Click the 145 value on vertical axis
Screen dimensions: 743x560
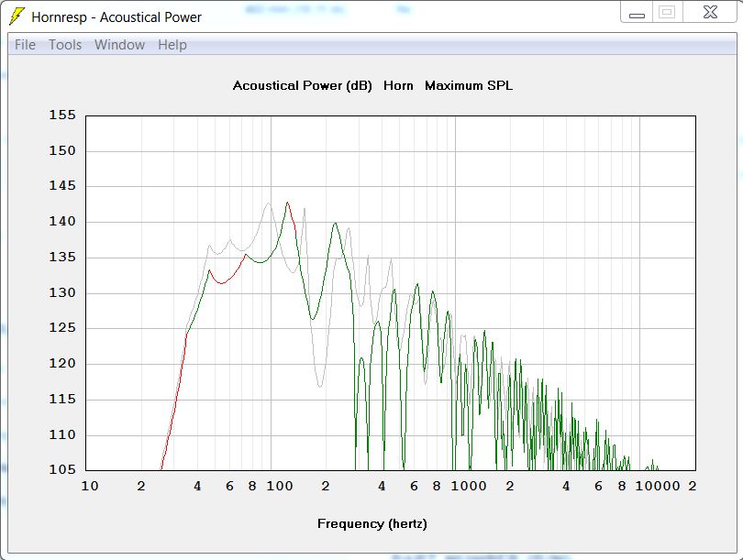pyautogui.click(x=62, y=185)
